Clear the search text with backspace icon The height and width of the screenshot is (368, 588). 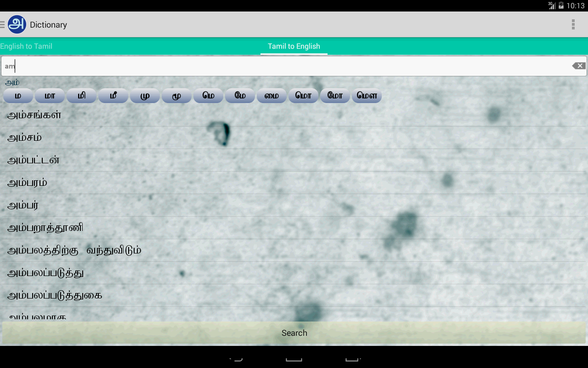(579, 66)
